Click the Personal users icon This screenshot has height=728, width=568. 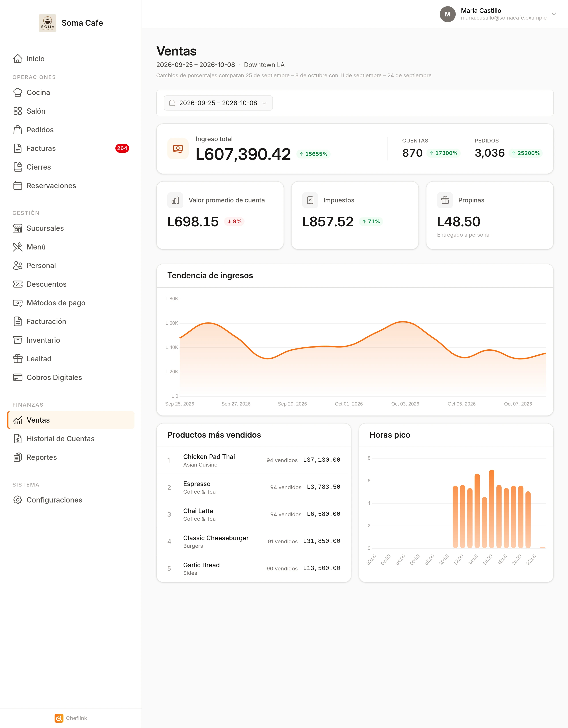[18, 266]
